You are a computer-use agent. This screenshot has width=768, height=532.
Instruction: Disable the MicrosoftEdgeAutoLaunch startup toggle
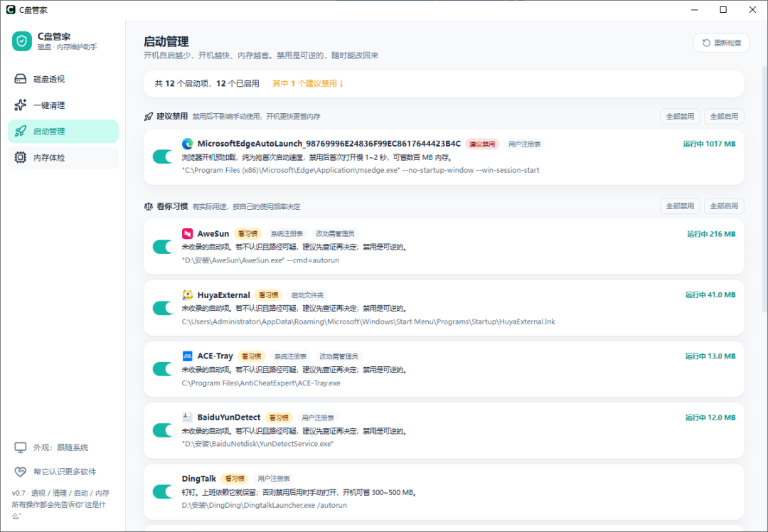(164, 156)
